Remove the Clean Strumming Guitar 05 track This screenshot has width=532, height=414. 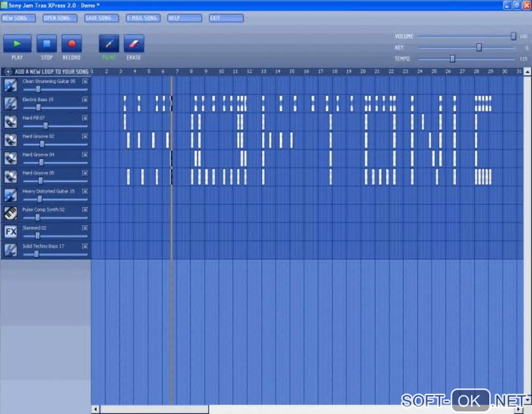click(x=85, y=81)
